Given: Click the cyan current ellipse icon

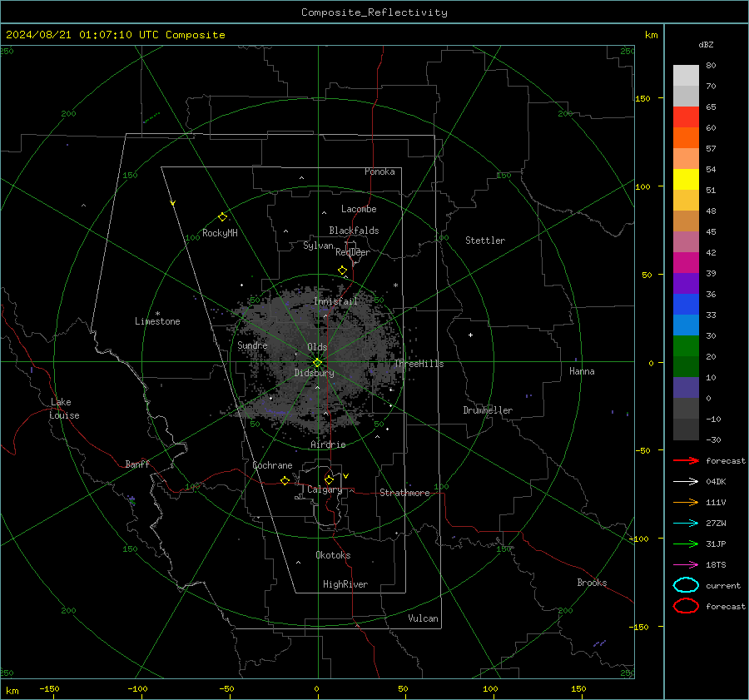Looking at the screenshot, I should (x=686, y=585).
